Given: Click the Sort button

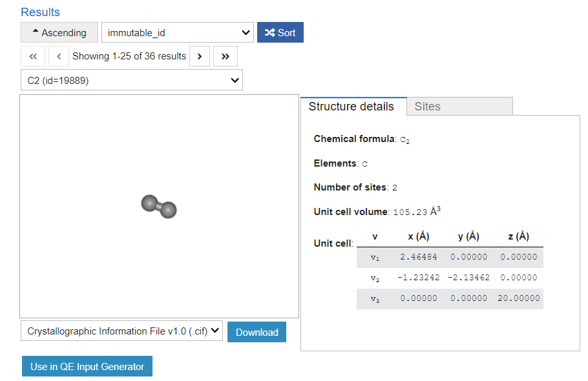Looking at the screenshot, I should [280, 32].
